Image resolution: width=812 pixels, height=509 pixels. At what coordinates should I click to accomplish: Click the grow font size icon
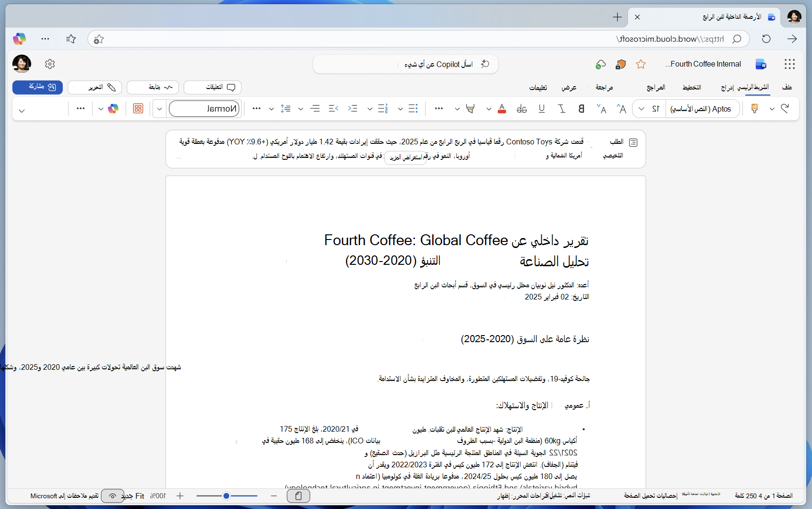point(621,109)
